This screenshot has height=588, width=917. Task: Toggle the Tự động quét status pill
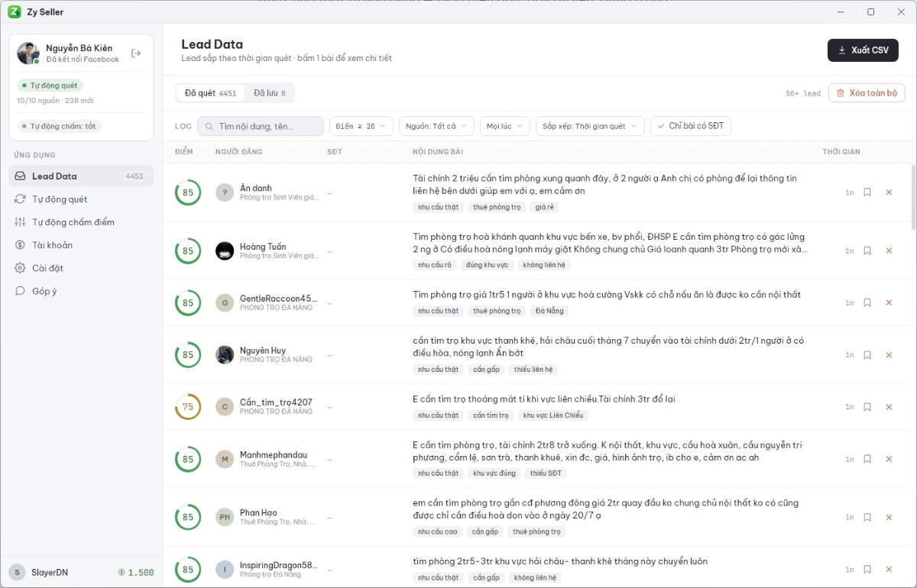50,86
